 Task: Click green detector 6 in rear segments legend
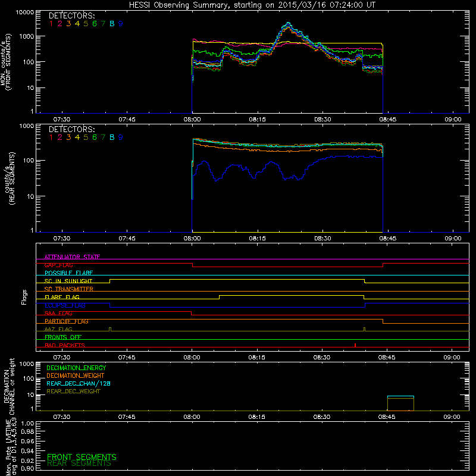point(95,137)
